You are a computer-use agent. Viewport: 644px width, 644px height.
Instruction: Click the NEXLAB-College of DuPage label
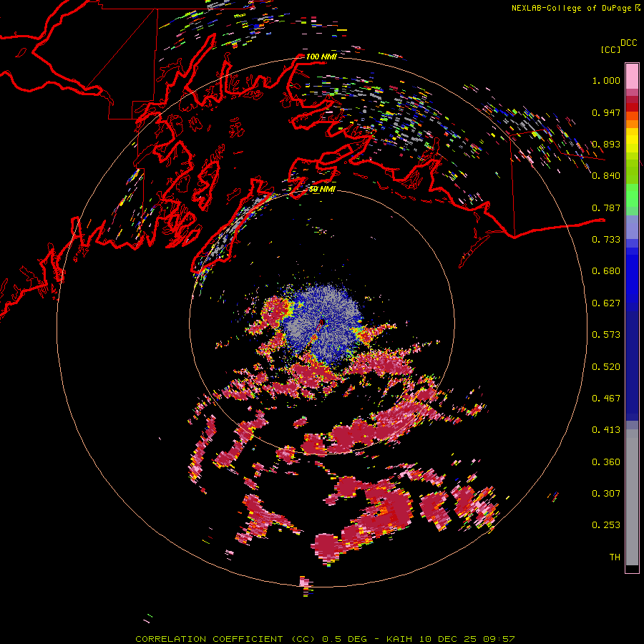(571, 8)
